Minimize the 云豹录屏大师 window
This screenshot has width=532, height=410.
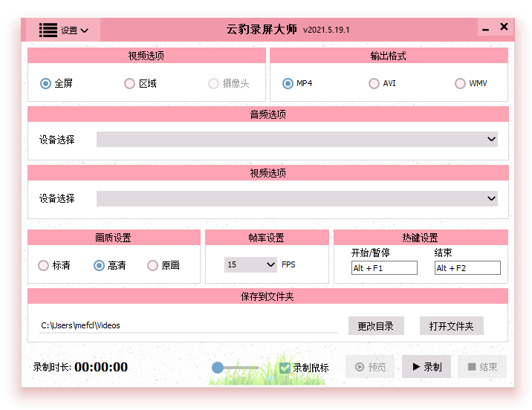coord(486,29)
